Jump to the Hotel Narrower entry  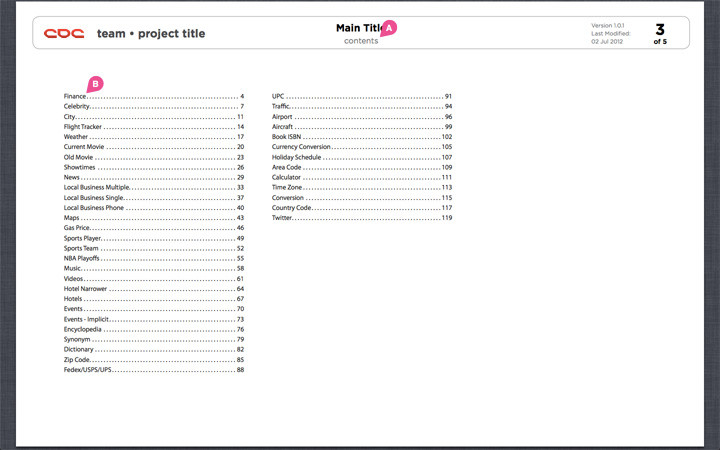(154, 289)
